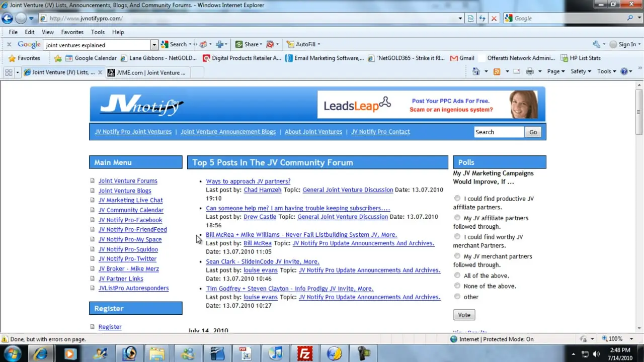Screen dimensions: 644x362
Task: Select 'I could find worthy JV merchant Partners' option
Action: point(457,237)
